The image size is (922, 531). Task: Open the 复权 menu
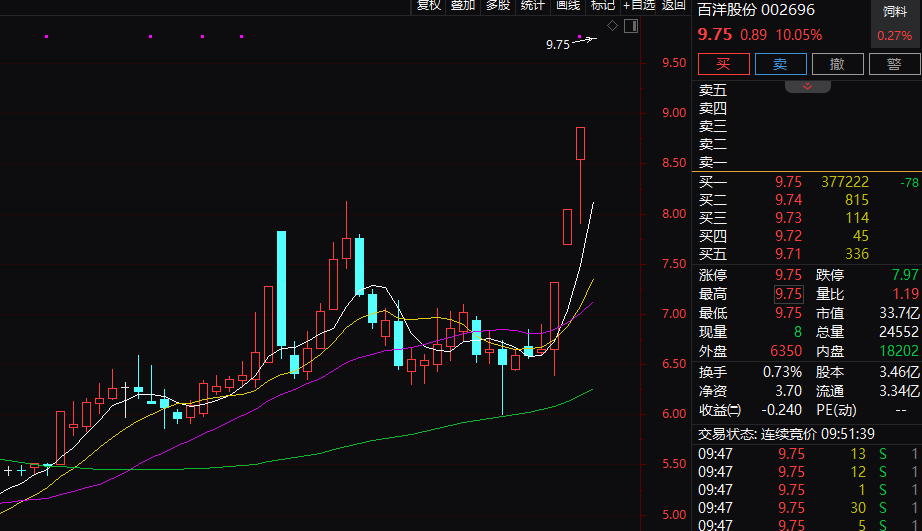tap(429, 5)
